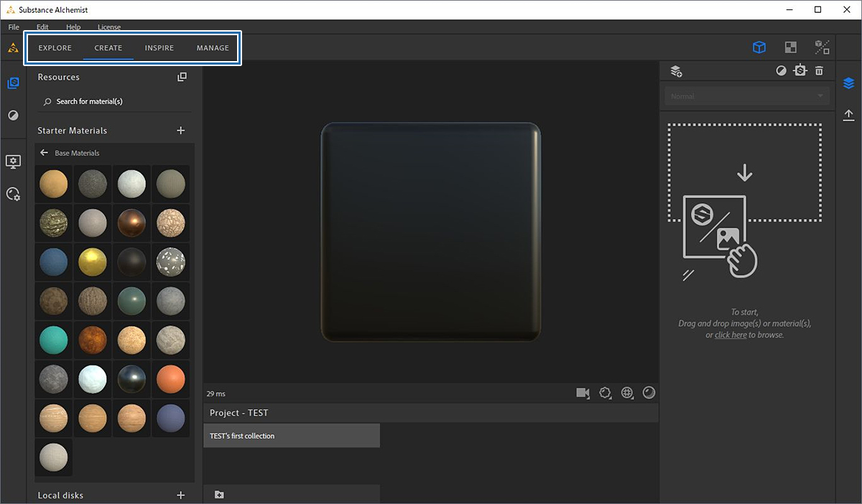The image size is (862, 504).
Task: Click into Search for material(s) field
Action: (x=113, y=102)
